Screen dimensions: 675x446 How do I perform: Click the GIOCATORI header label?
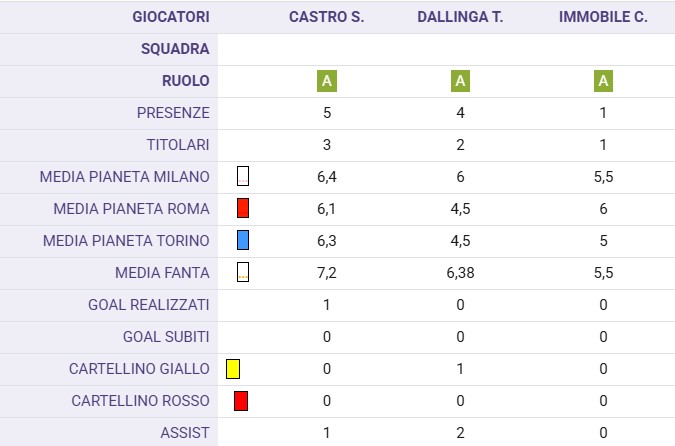tap(171, 17)
